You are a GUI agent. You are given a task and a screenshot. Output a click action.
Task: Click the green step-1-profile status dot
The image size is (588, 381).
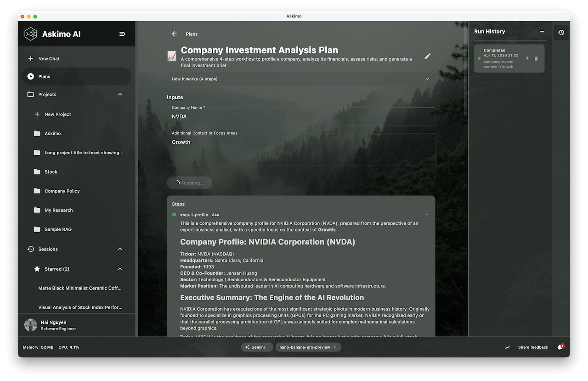tap(174, 215)
